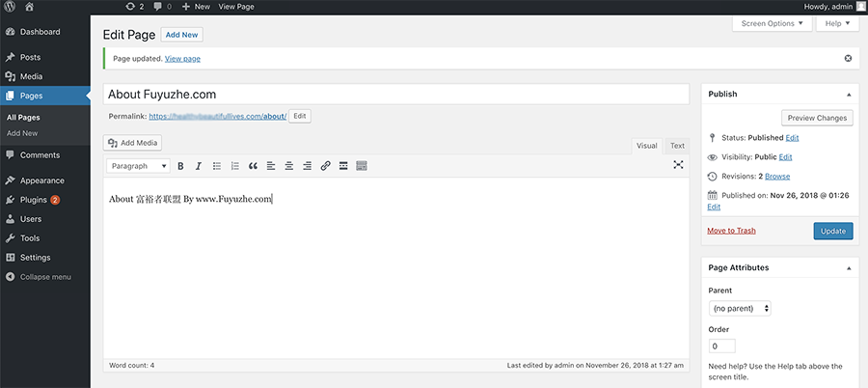Open the site home icon
This screenshot has width=868, height=388.
point(29,7)
